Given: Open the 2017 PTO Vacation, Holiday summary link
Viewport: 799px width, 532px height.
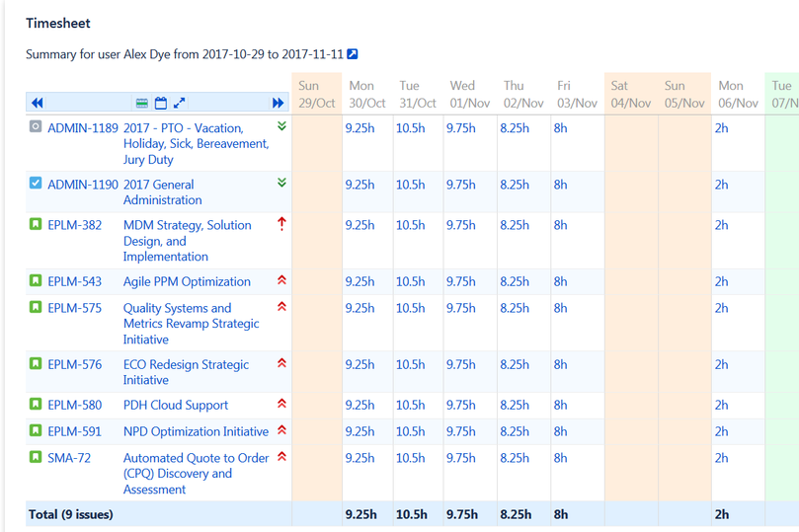Looking at the screenshot, I should pyautogui.click(x=196, y=144).
